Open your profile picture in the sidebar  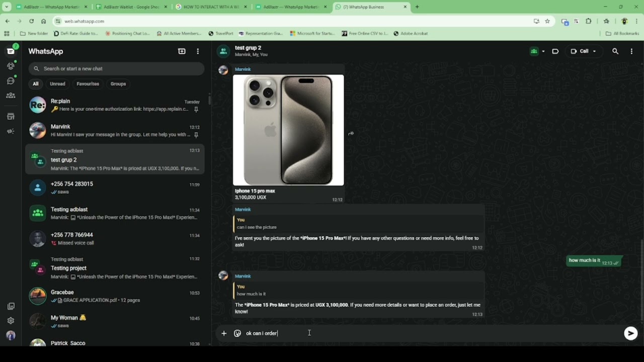(11, 335)
